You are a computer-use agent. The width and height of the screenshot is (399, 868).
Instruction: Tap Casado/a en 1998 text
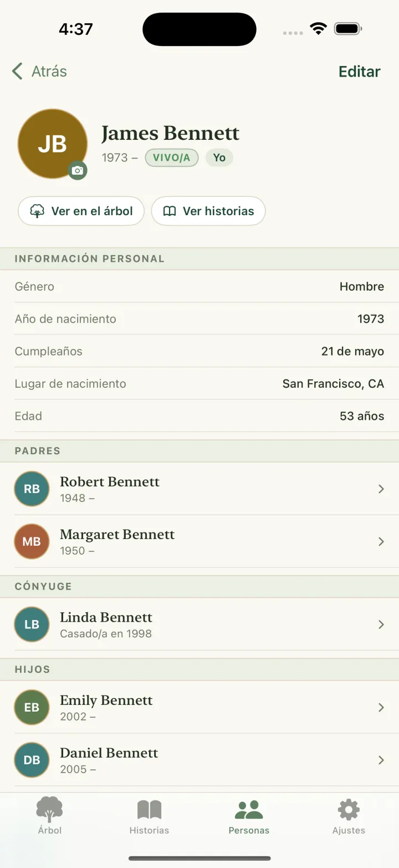[106, 633]
